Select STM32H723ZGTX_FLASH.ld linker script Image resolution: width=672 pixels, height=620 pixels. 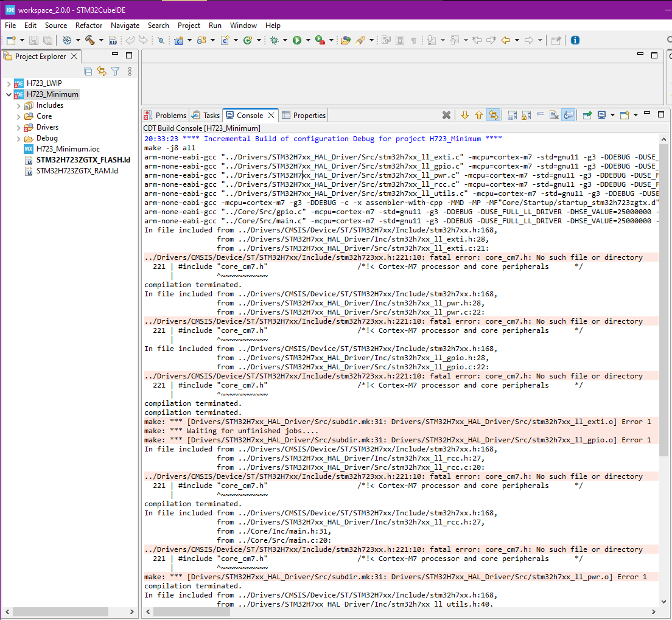(x=83, y=160)
